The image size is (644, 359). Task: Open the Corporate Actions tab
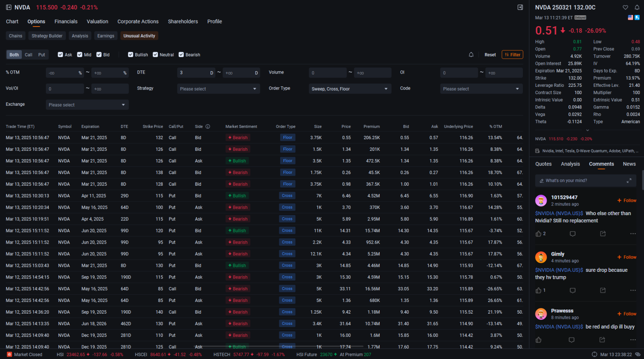click(138, 21)
